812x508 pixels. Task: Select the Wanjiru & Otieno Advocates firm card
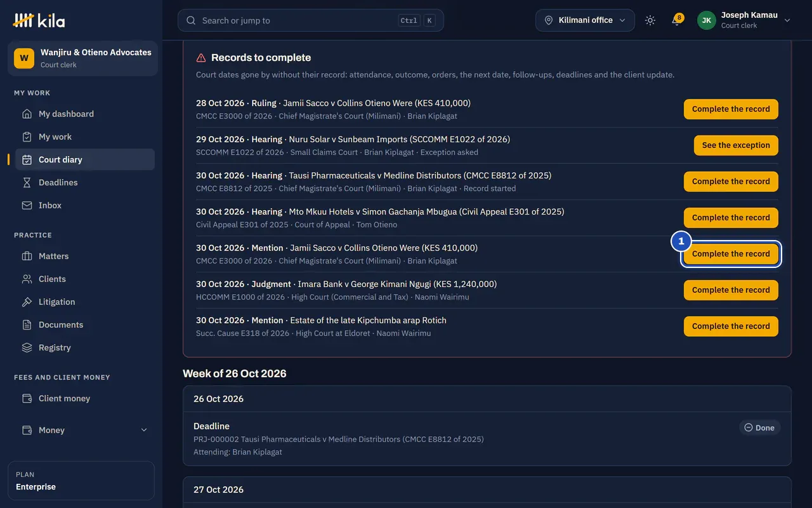pyautogui.click(x=82, y=58)
